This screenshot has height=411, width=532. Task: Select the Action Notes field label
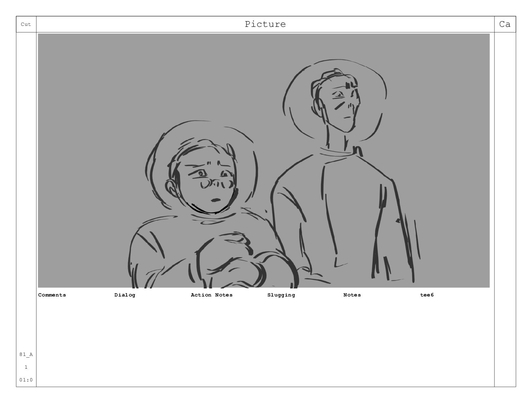(x=212, y=295)
